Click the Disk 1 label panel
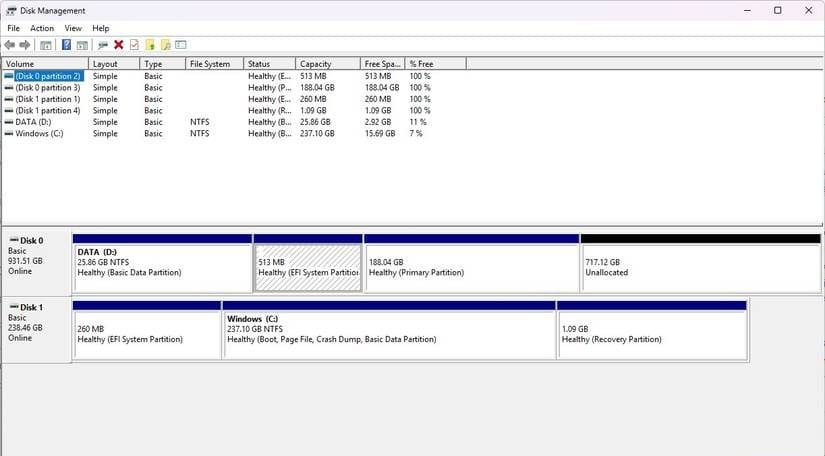The image size is (825, 456). 37,328
